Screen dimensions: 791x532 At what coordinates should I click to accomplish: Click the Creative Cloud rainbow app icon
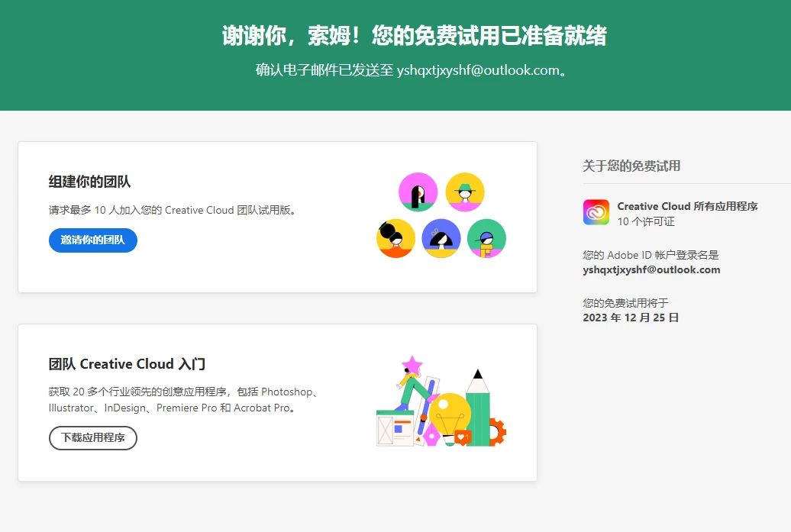596,211
